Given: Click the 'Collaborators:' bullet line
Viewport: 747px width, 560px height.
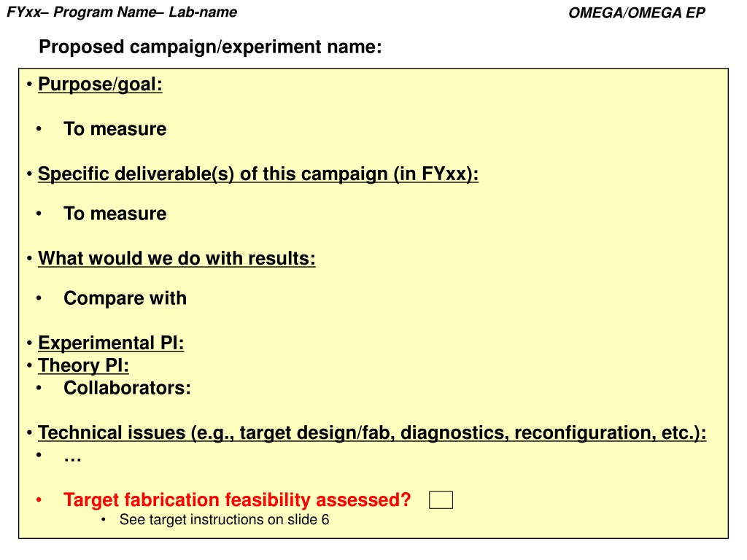Looking at the screenshot, I should [127, 388].
